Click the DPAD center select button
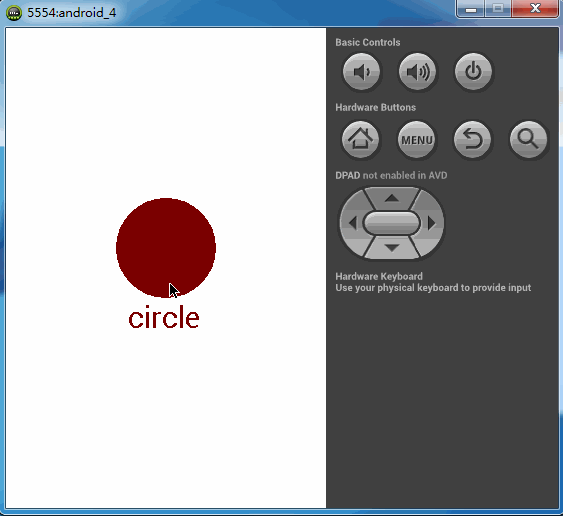The height and width of the screenshot is (516, 563). click(x=392, y=223)
